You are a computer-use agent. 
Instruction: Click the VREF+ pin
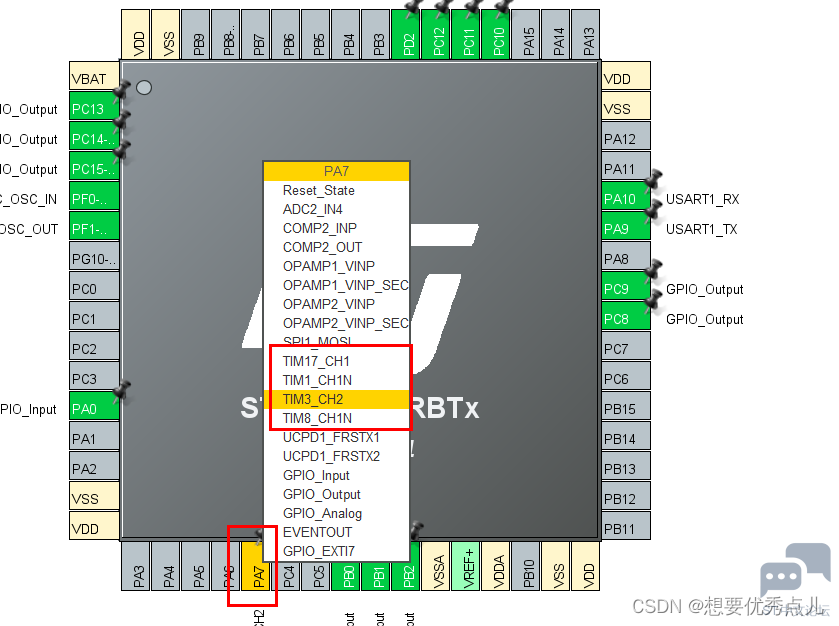click(468, 566)
